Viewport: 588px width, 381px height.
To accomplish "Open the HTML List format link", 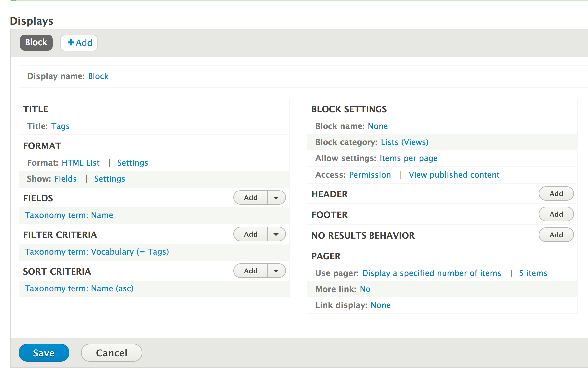I will (x=80, y=163).
